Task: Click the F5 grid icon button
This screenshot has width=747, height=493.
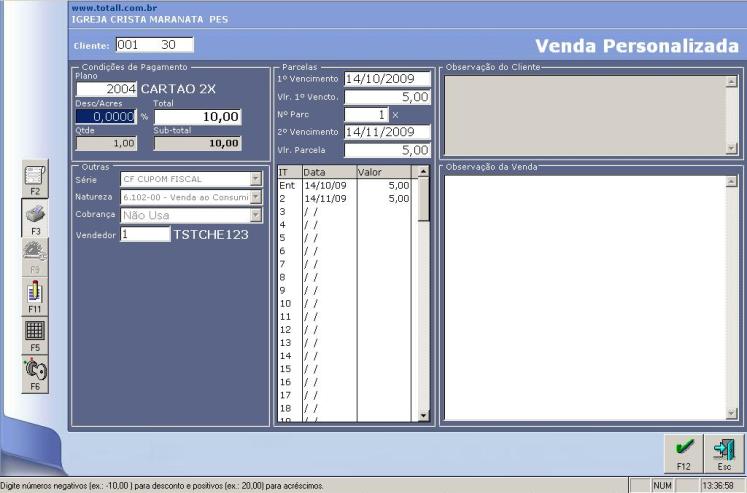Action: tap(35, 335)
